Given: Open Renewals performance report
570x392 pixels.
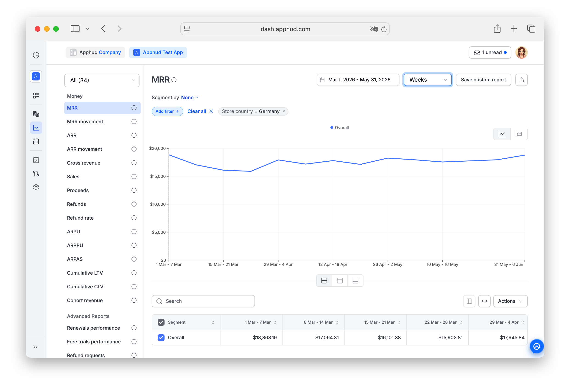Looking at the screenshot, I should point(94,328).
